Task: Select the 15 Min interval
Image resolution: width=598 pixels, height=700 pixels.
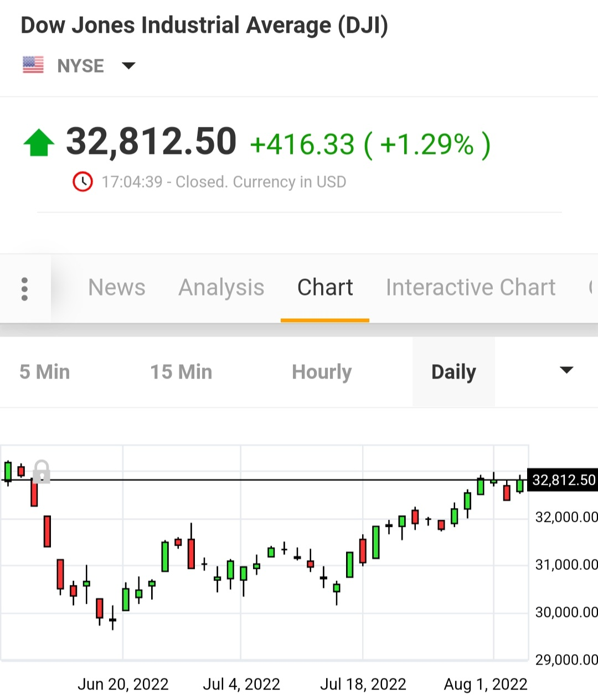Action: tap(181, 372)
